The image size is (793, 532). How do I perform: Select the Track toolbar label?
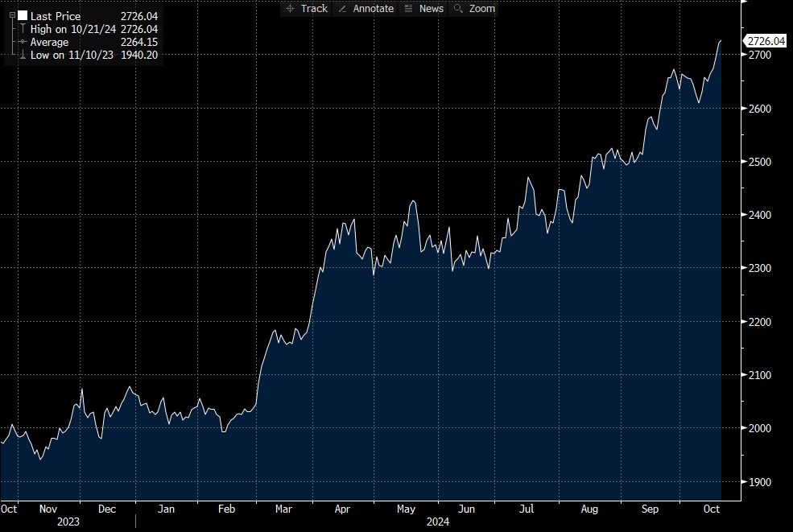314,9
